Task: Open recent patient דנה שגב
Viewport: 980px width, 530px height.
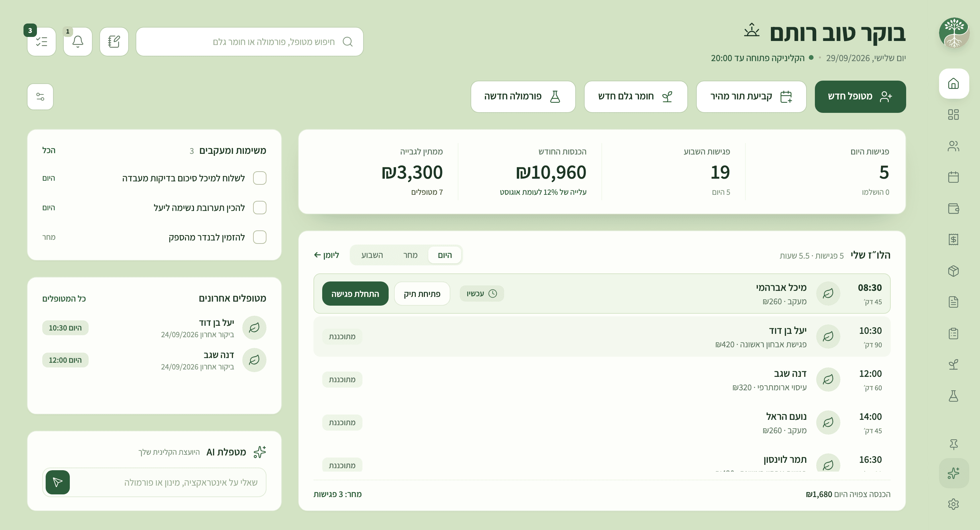Action: (154, 360)
